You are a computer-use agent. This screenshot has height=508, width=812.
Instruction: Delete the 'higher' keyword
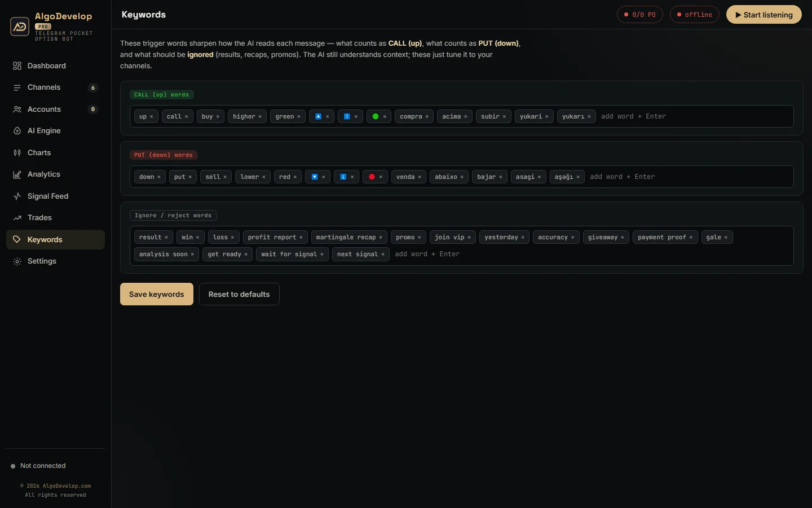[260, 117]
